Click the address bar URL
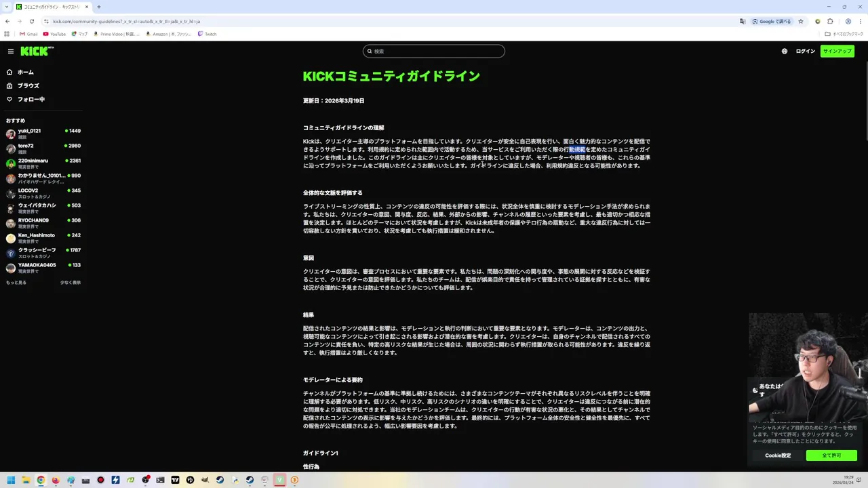The image size is (868, 488). click(126, 21)
